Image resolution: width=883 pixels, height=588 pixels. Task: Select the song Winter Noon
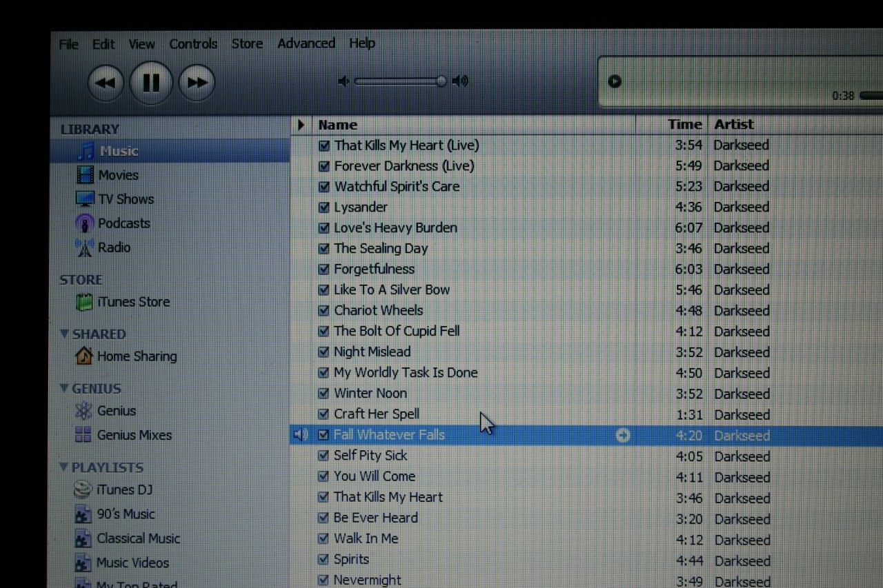pos(370,393)
